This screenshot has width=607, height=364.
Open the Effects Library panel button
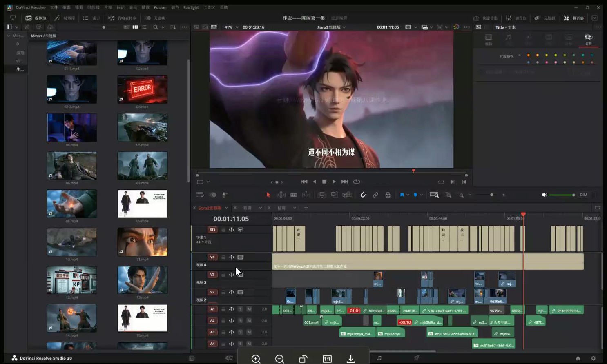[65, 18]
